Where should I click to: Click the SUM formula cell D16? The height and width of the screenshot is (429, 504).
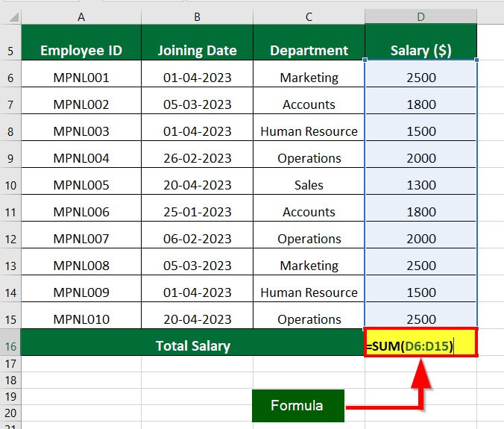coord(420,345)
